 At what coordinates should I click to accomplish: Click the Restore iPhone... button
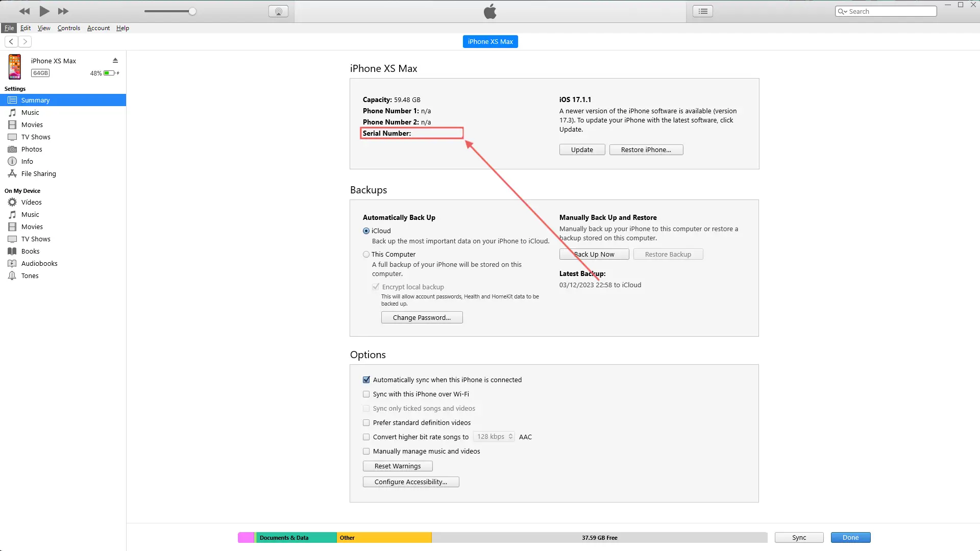click(646, 150)
